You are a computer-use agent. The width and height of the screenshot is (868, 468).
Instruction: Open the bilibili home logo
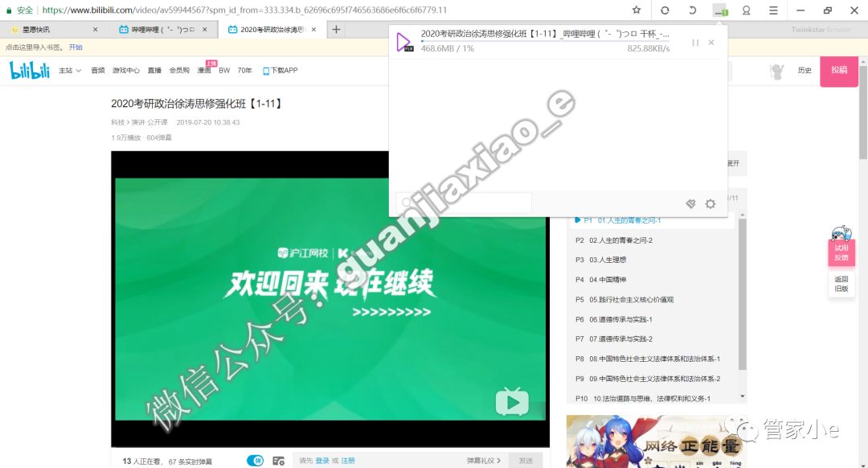(29, 70)
